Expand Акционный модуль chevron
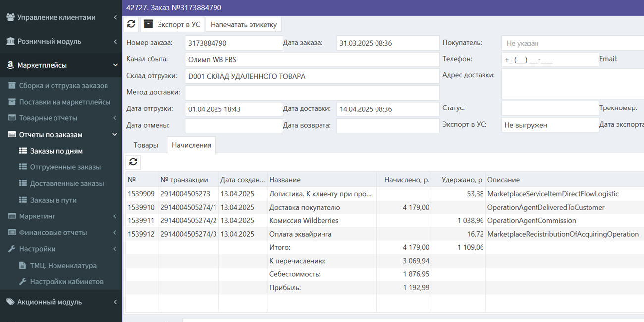The width and height of the screenshot is (644, 322). 115,302
